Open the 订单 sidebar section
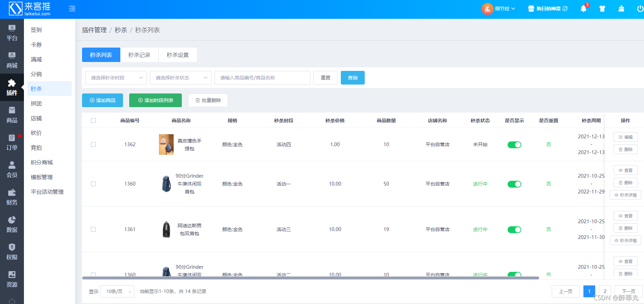The image size is (644, 304). (12, 142)
